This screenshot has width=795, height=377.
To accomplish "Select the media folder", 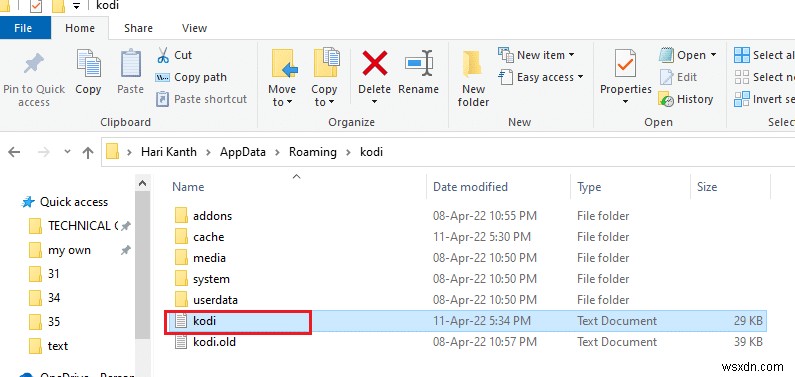I will coord(209,258).
